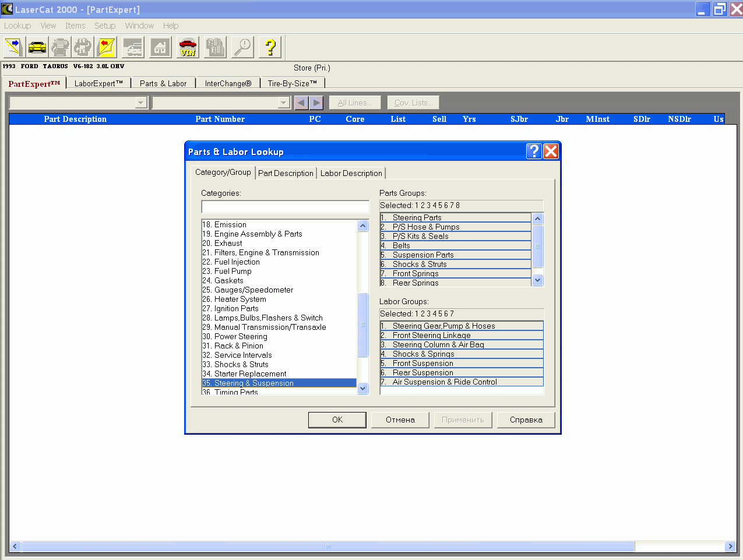Click the grayed buildings toolbar icon
The image size is (743, 560).
coord(215,47)
